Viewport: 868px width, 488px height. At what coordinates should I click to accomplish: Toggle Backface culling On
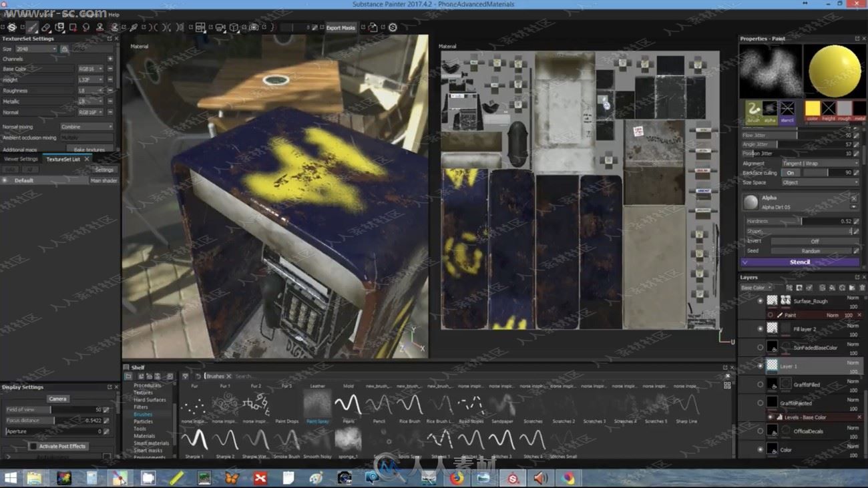pos(791,173)
